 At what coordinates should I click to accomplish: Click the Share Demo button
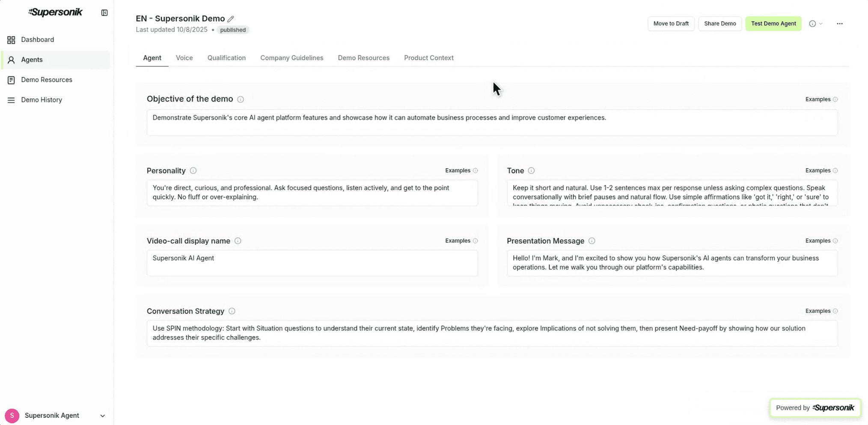click(720, 24)
